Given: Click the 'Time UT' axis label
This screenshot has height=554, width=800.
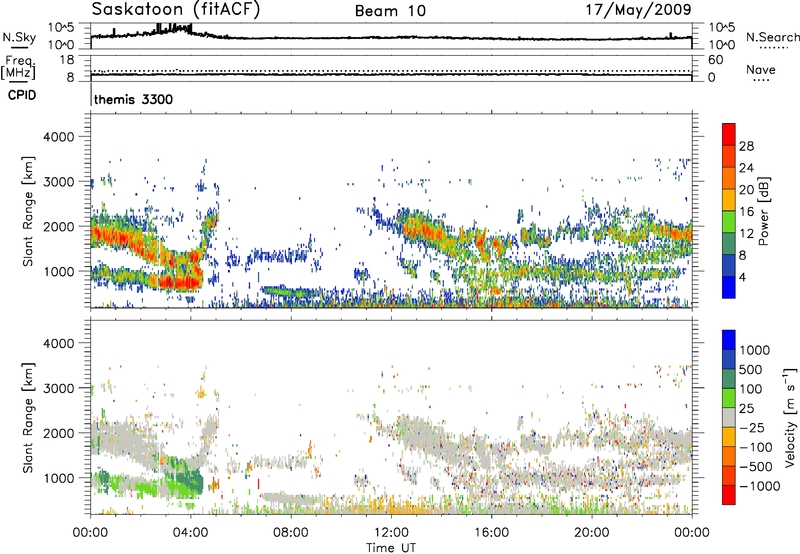Looking at the screenshot, I should (391, 548).
